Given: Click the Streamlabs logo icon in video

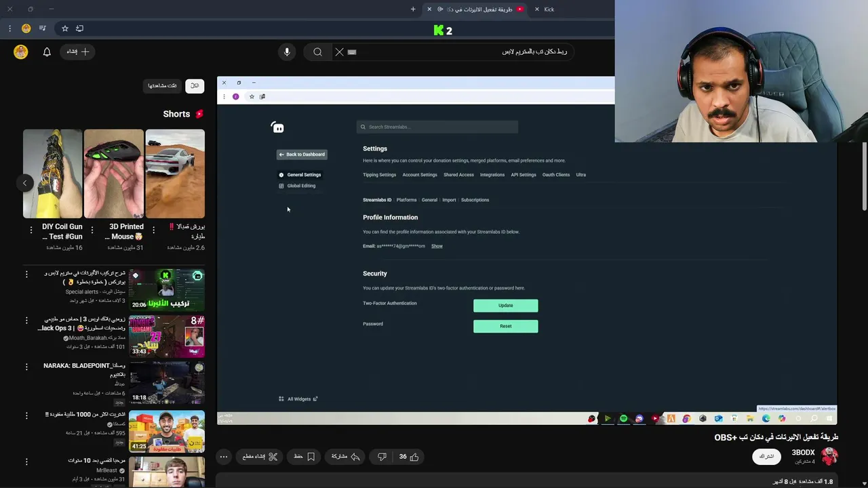Looking at the screenshot, I should point(277,127).
